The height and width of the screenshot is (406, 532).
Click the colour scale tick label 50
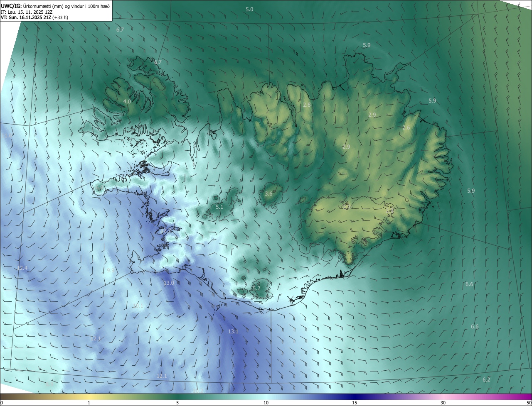(529, 403)
